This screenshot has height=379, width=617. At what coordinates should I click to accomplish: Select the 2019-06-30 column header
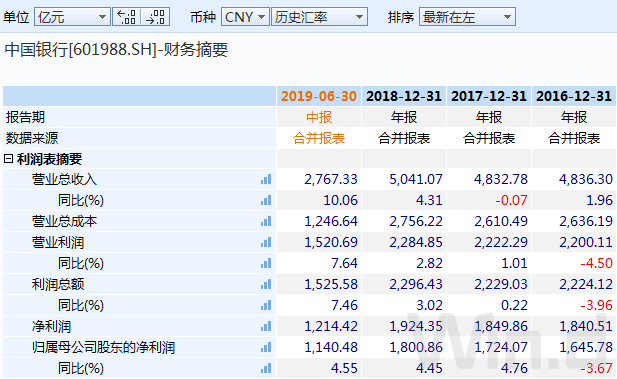319,96
